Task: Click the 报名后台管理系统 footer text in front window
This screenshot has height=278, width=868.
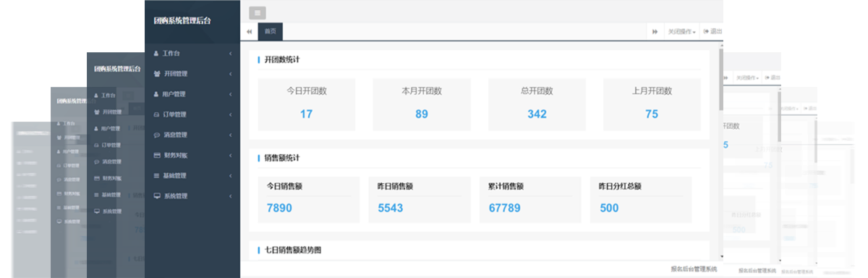Action: coord(694,269)
